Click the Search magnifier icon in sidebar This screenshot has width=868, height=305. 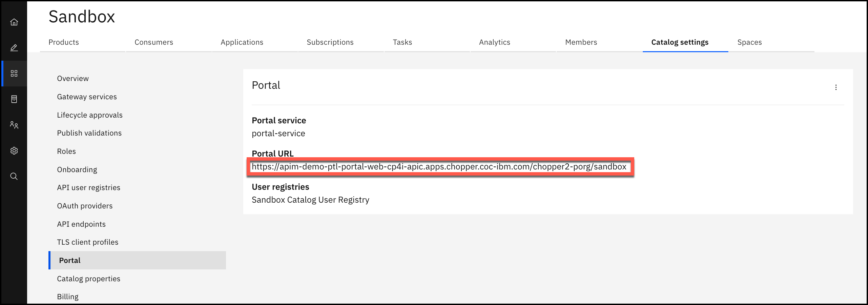pyautogui.click(x=14, y=176)
